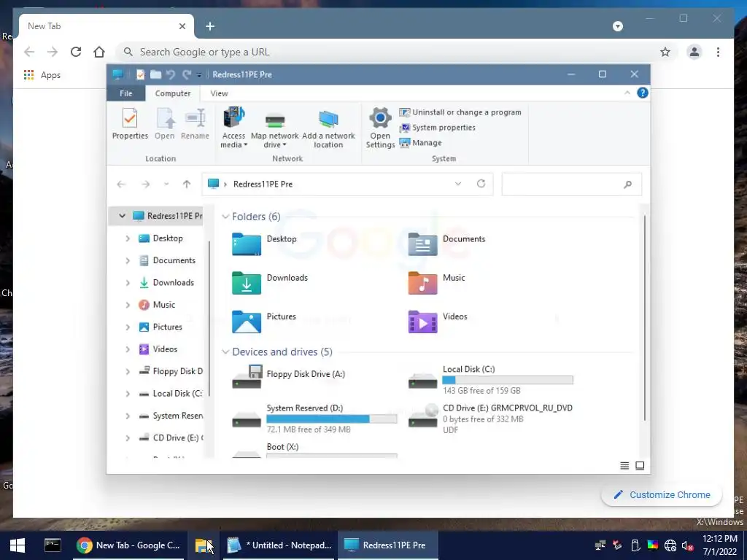
Task: Select CD Drive (E:) GRMCPRVOL_RU_DVD
Action: 491,419
